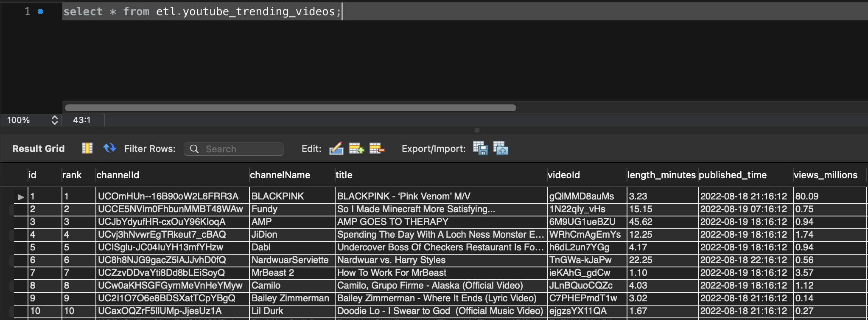Select the Lil Durk channelName cell
The height and width of the screenshot is (320, 868).
point(292,311)
